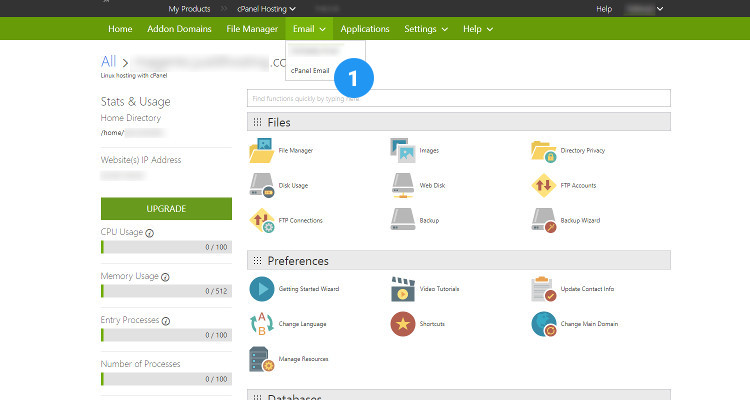This screenshot has width=750, height=400.
Task: Open the Manage Resources icon
Action: tap(261, 358)
